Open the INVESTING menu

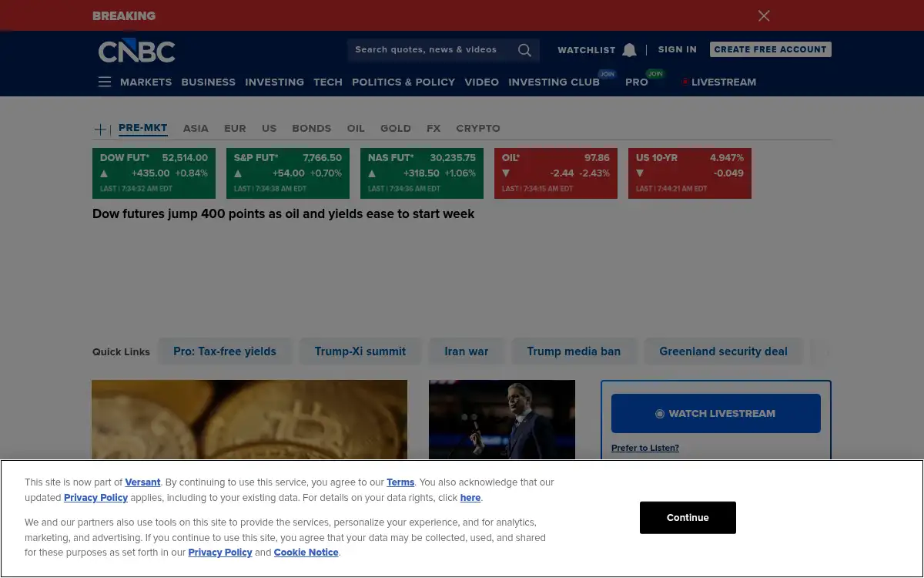click(x=274, y=82)
